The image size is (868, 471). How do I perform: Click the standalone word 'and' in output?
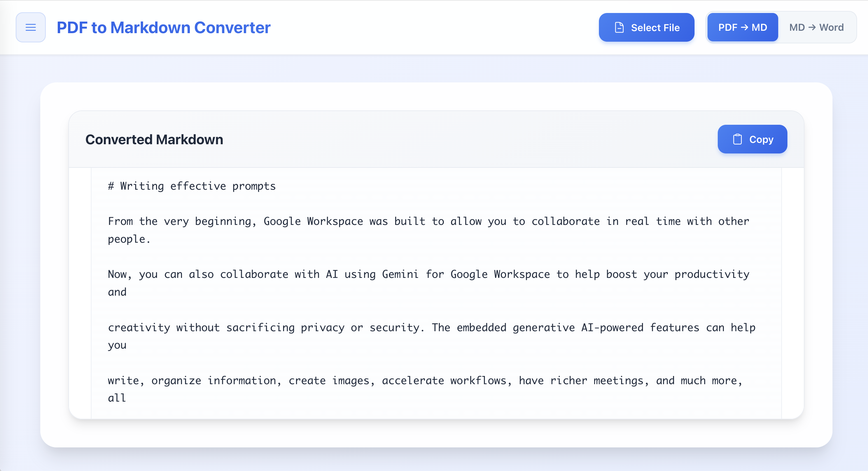[117, 292]
